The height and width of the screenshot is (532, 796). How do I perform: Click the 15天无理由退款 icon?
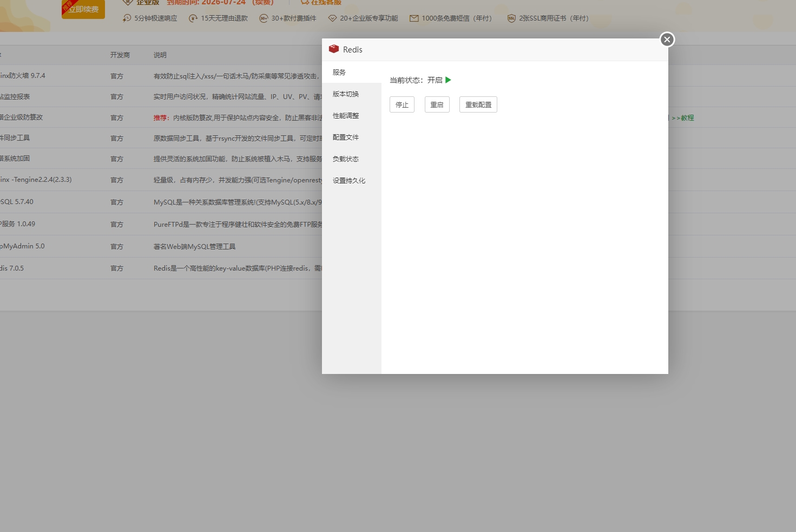(193, 18)
